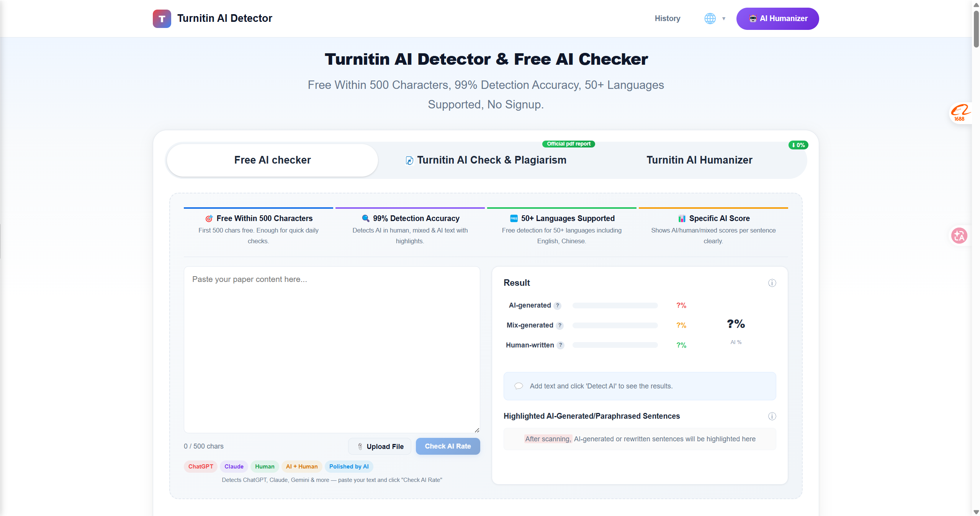This screenshot has height=516, width=980.
Task: Click the Official pdf report badge
Action: [x=568, y=144]
